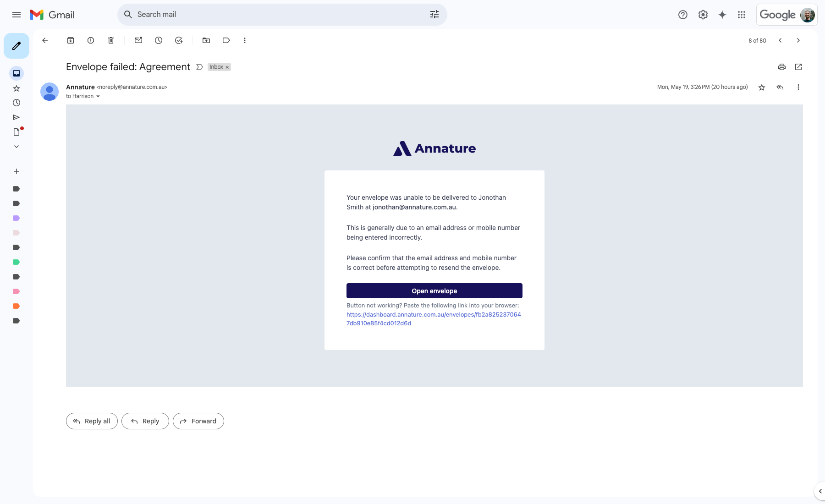This screenshot has height=504, width=825.
Task: Open message More options menu
Action: click(x=798, y=87)
